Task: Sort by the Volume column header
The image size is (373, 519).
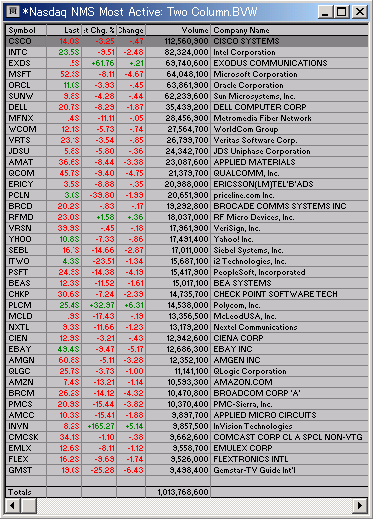Action: click(x=178, y=30)
